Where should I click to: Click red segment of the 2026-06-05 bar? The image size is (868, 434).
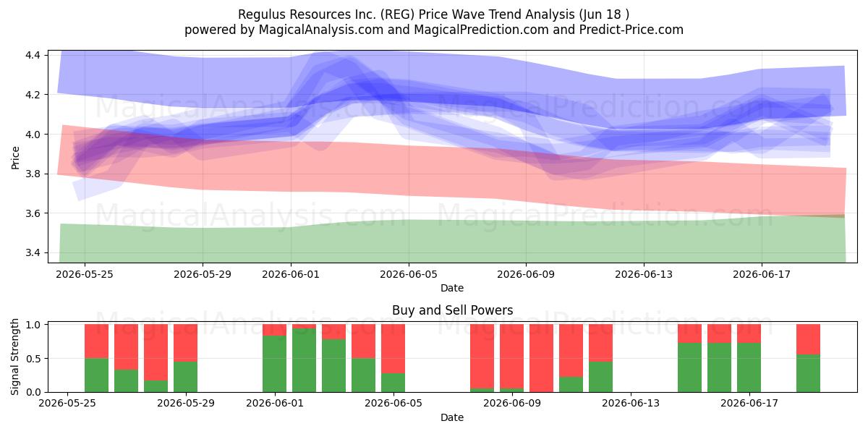(393, 349)
